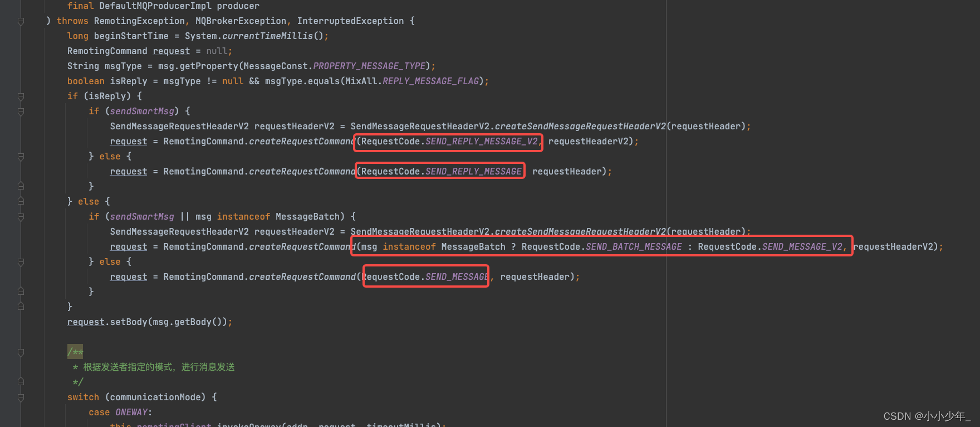This screenshot has height=427, width=980.
Task: Click the 'getProperty' method call
Action: tap(209, 66)
